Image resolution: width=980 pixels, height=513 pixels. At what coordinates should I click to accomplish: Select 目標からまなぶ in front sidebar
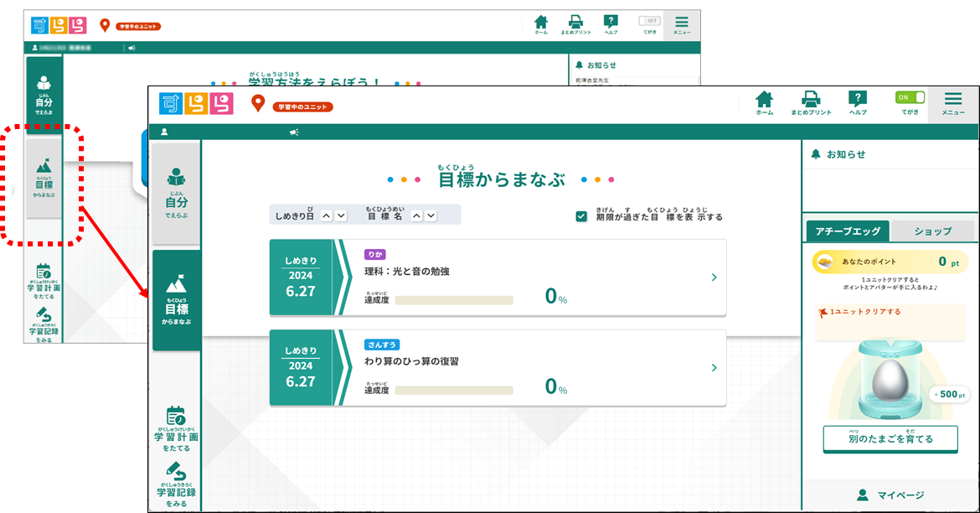(176, 299)
